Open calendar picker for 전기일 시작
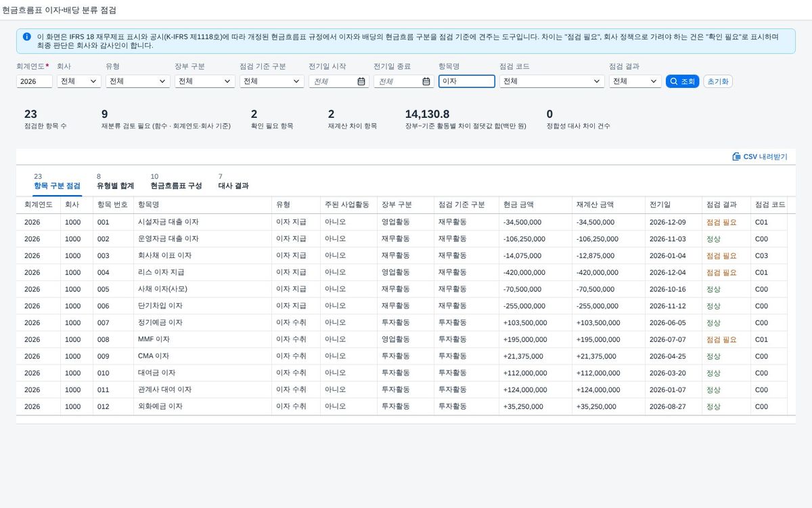The height and width of the screenshot is (508, 812). (x=361, y=81)
